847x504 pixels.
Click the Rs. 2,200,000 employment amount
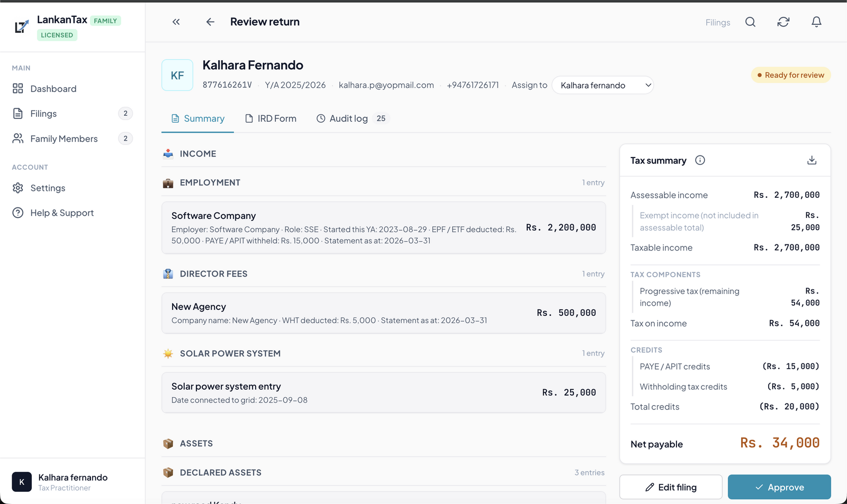pos(561,227)
